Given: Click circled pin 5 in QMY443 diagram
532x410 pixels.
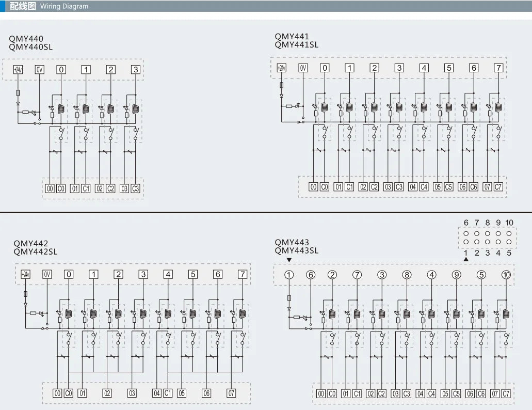Looking at the screenshot, I should pos(481,275).
